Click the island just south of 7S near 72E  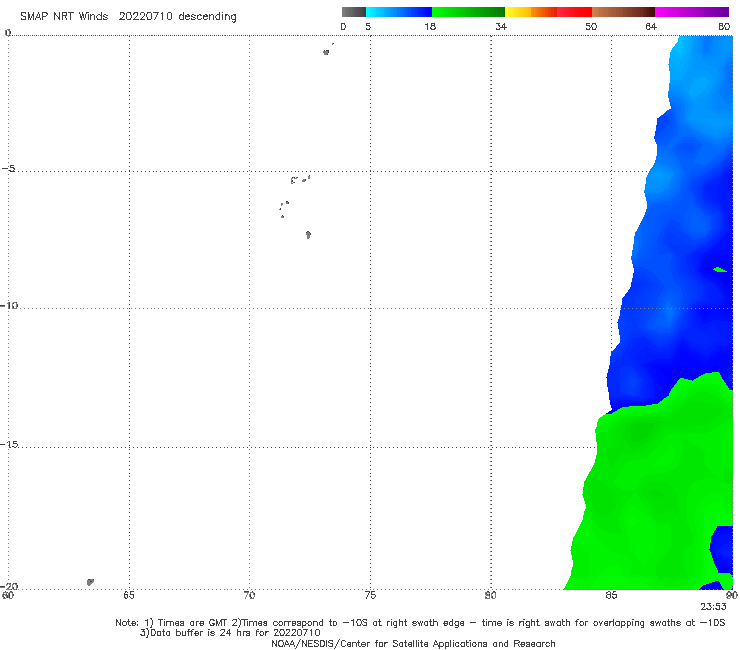pyautogui.click(x=308, y=235)
